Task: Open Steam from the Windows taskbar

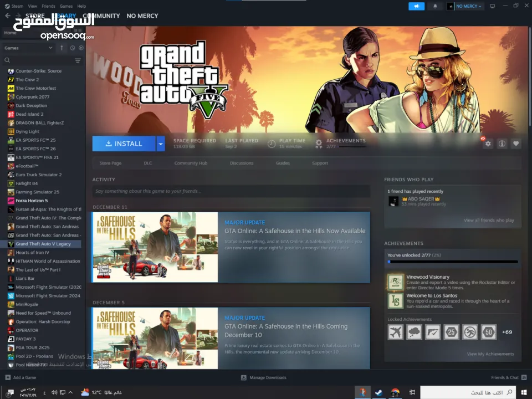Action: tap(379, 392)
